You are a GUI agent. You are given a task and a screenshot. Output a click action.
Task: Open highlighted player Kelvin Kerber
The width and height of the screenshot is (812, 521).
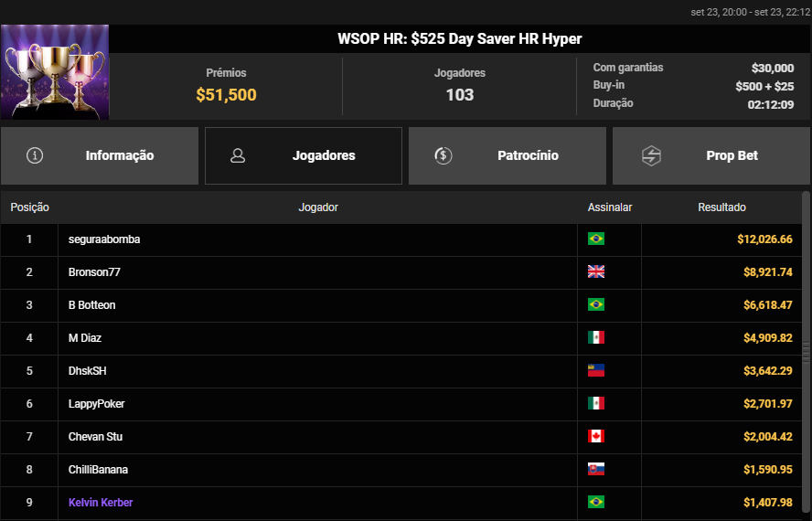pyautogui.click(x=101, y=503)
